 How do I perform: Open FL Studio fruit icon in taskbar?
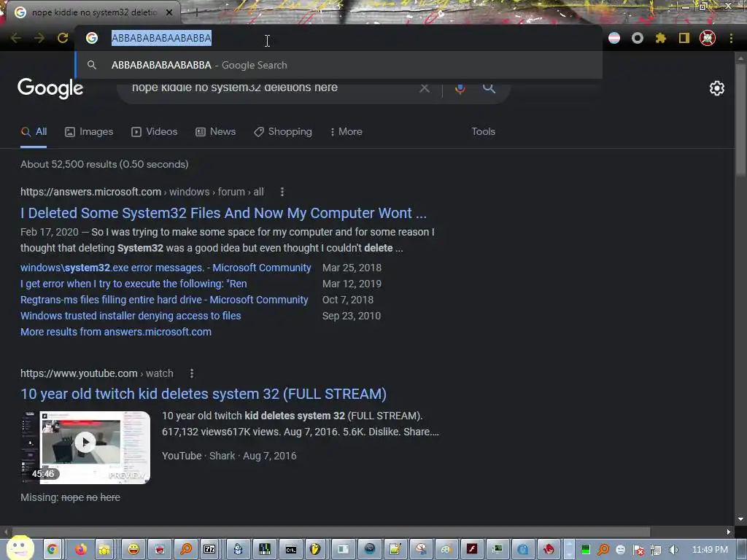click(314, 550)
